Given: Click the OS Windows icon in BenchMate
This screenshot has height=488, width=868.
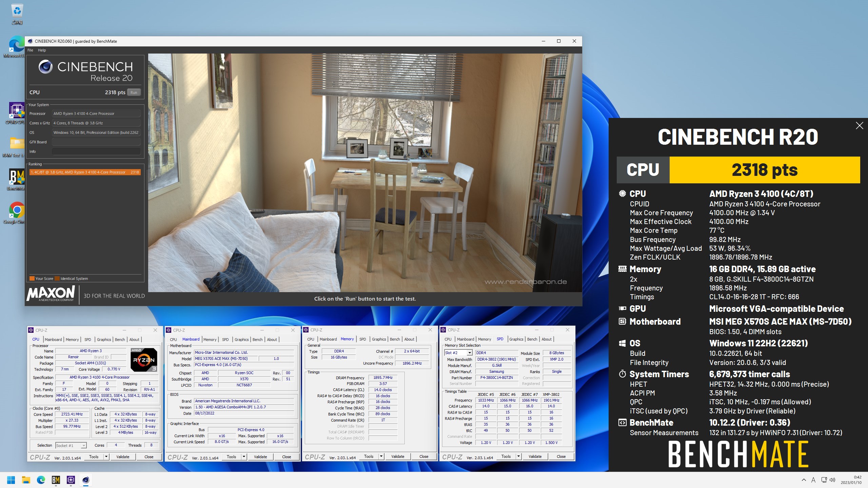Looking at the screenshot, I should click(x=622, y=343).
